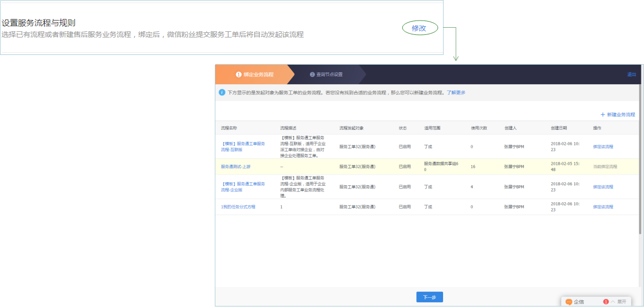Image resolution: width=644 pixels, height=307 pixels.
Task: Click 退出 to exit the wizard
Action: [x=631, y=74]
